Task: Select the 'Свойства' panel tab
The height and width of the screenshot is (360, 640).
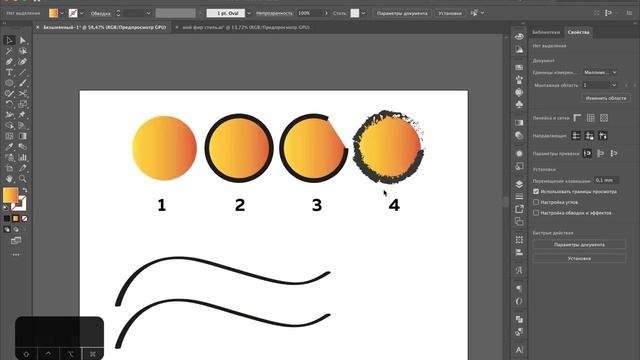Action: point(578,32)
